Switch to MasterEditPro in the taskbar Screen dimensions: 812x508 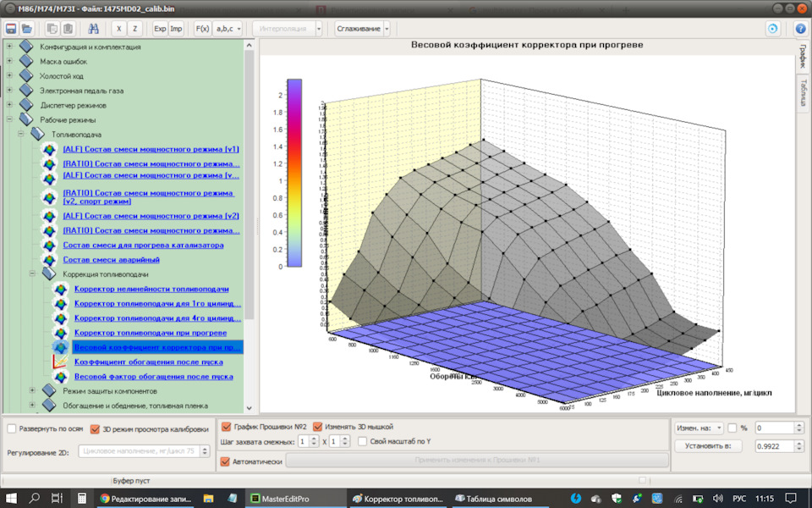click(294, 499)
